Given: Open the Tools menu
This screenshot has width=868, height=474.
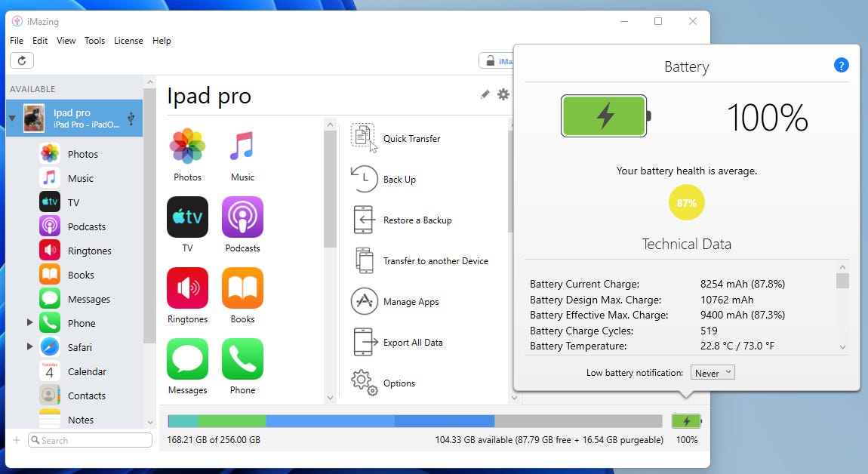Looking at the screenshot, I should coord(94,41).
